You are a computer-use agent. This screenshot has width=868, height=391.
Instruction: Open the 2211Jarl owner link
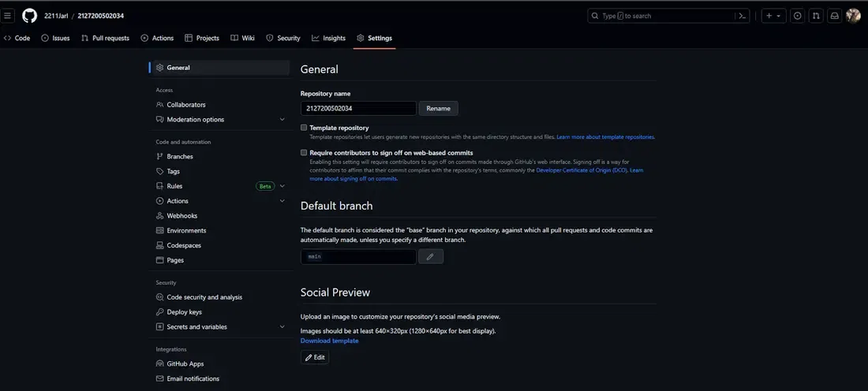(57, 16)
